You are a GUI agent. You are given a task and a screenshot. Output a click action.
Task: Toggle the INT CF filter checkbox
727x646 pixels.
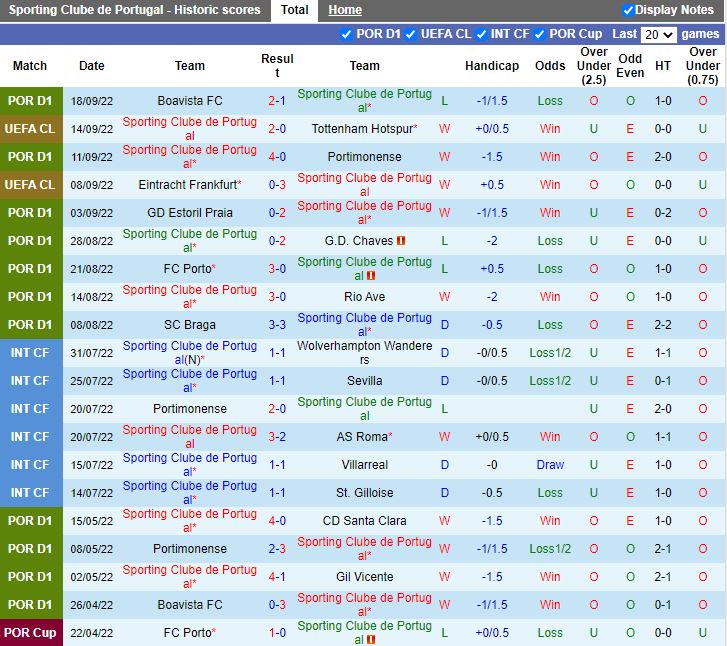(x=481, y=34)
